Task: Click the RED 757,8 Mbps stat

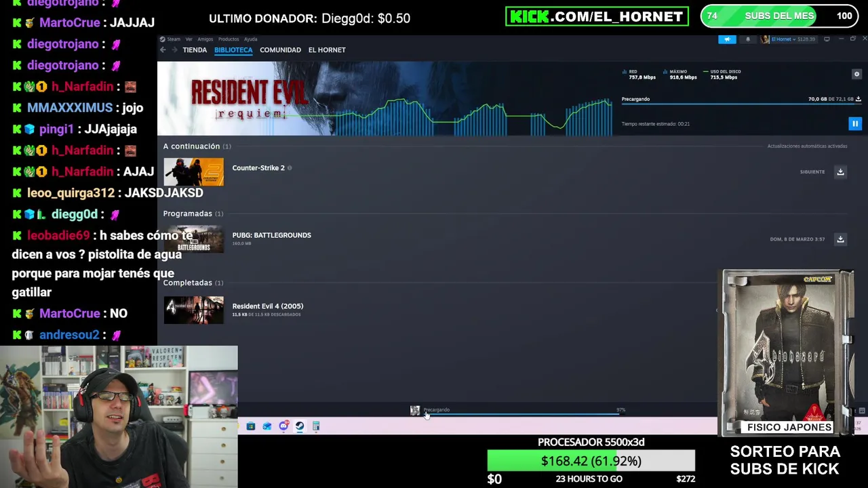Action: 639,75
